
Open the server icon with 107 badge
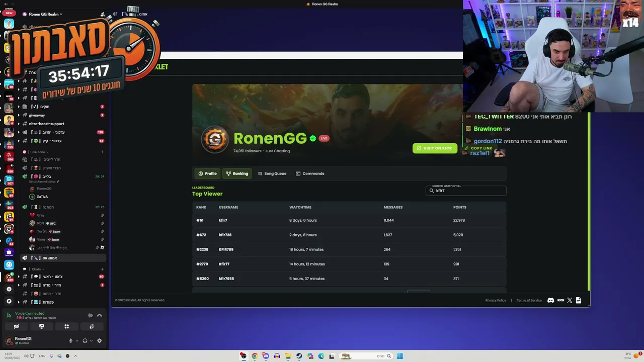[x=9, y=179]
